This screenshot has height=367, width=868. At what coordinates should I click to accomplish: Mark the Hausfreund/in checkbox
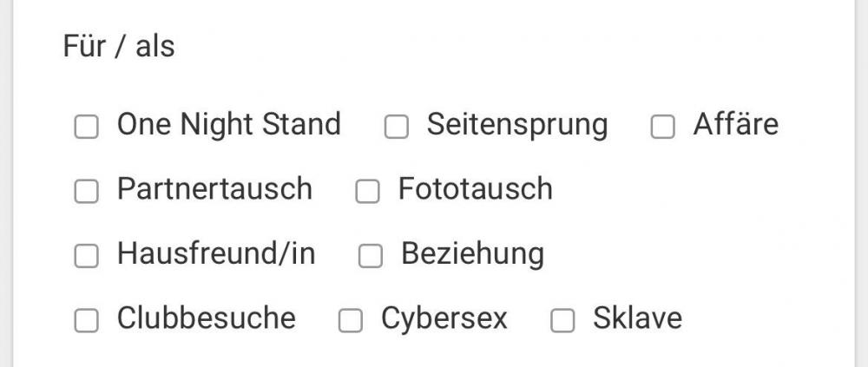[x=86, y=256]
